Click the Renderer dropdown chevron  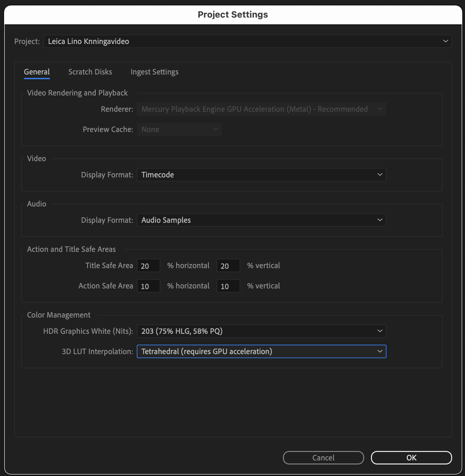tap(380, 109)
